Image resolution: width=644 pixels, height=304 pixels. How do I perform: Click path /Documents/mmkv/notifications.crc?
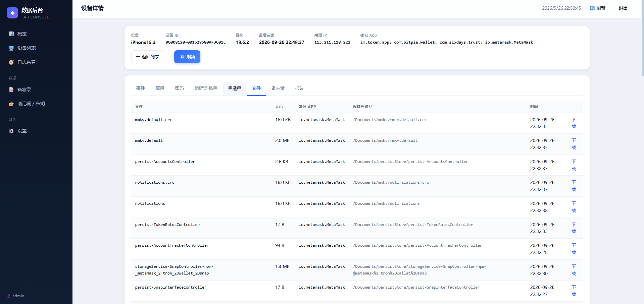(x=391, y=182)
